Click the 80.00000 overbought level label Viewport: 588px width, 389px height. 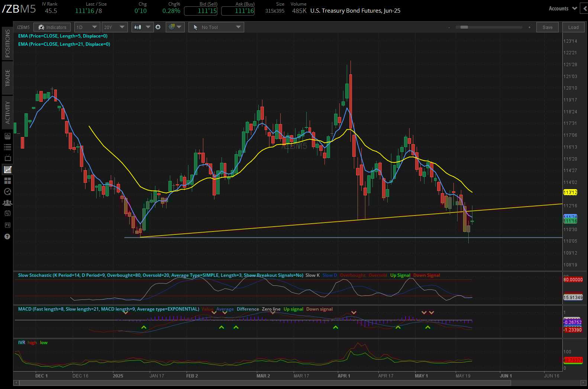pyautogui.click(x=573, y=279)
